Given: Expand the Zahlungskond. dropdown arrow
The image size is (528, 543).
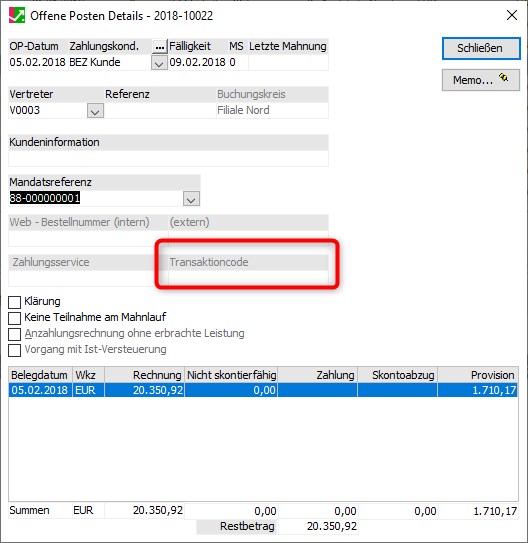Looking at the screenshot, I should (159, 63).
